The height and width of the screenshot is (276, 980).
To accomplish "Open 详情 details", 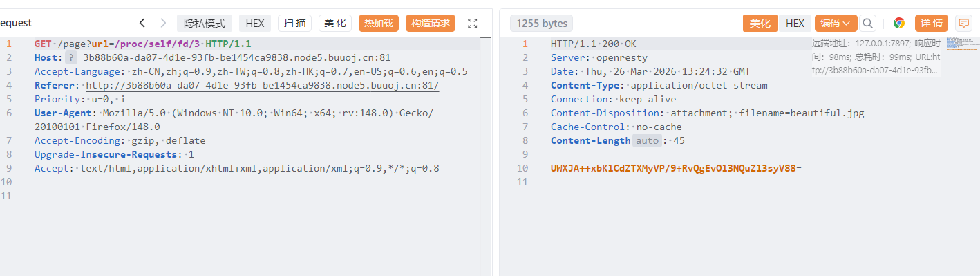I will coord(931,23).
